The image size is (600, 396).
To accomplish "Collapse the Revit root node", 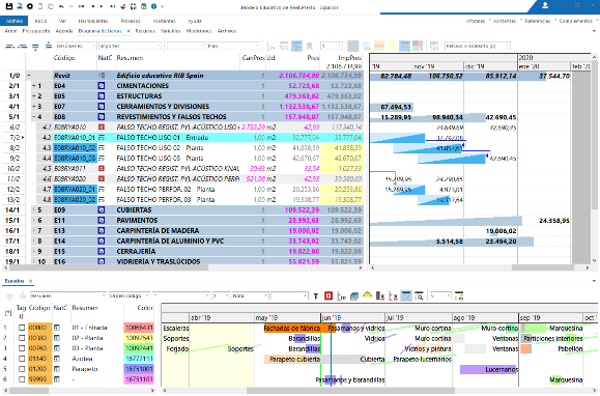I will coord(29,75).
